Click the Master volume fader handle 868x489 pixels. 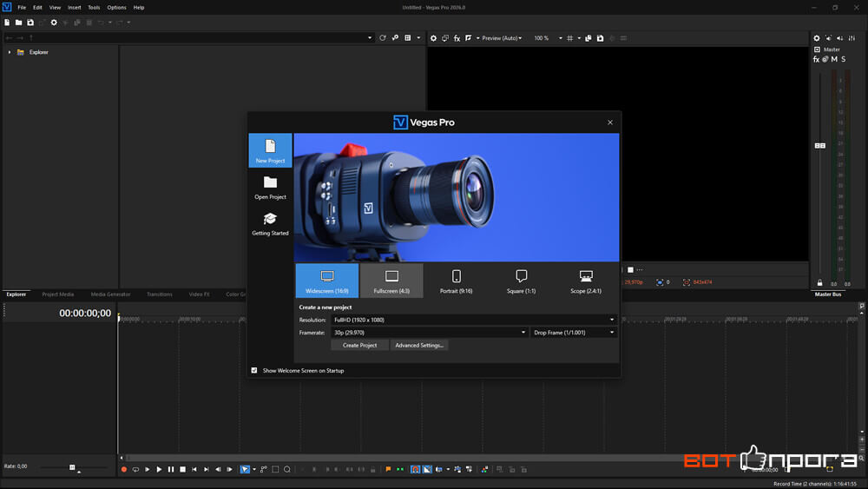tap(820, 146)
